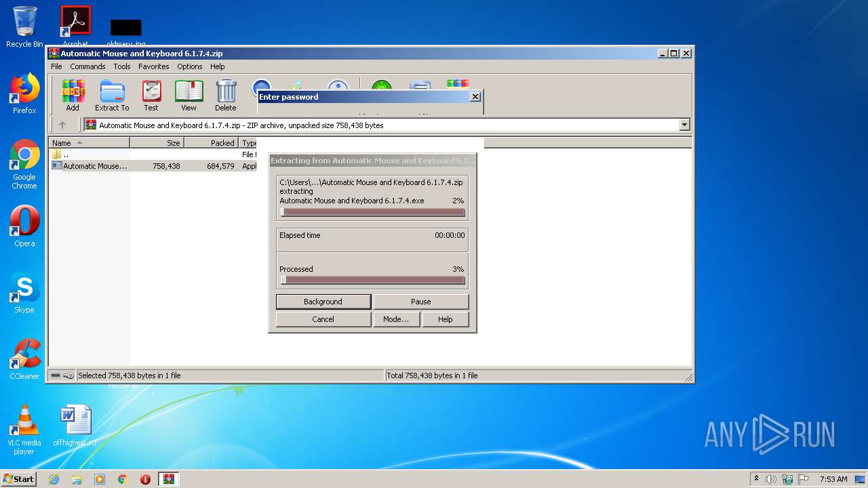This screenshot has height=488, width=868.
Task: Click the taskbar clock showing 7:53 AM
Action: coord(833,479)
